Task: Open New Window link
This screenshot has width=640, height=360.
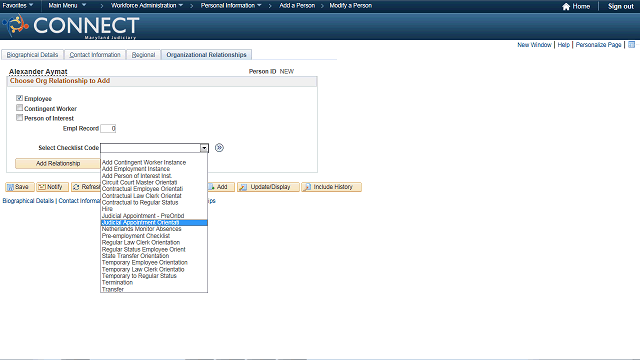Action: coord(534,44)
